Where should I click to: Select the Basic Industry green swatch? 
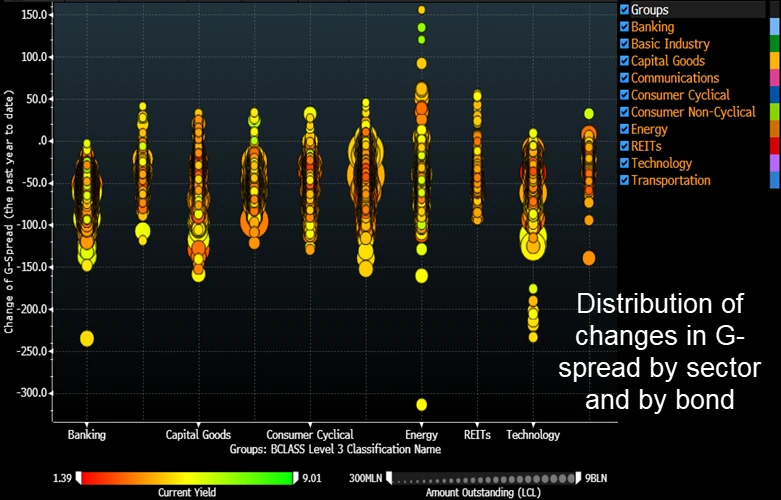[775, 44]
